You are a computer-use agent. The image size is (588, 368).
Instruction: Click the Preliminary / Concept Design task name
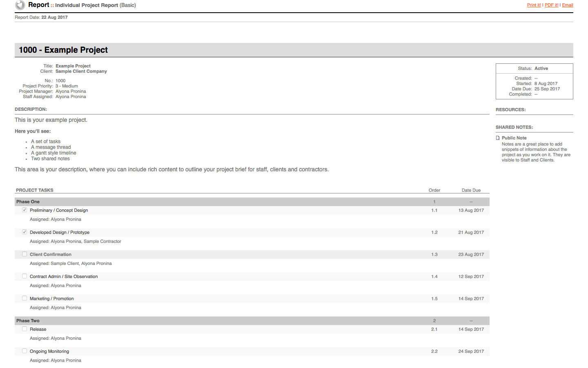[59, 210]
